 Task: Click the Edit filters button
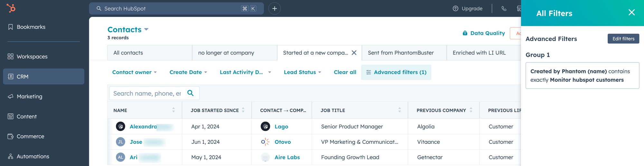click(x=623, y=39)
